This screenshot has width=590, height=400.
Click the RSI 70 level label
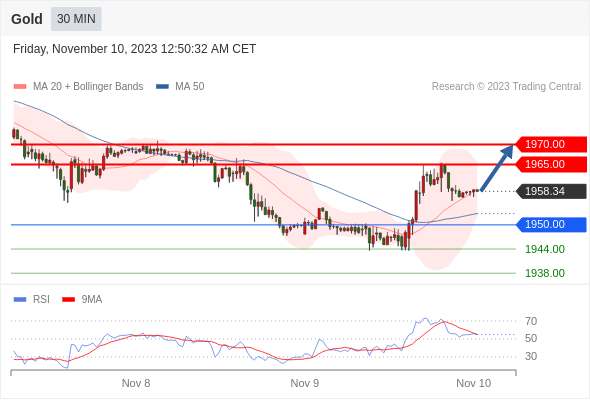531,321
